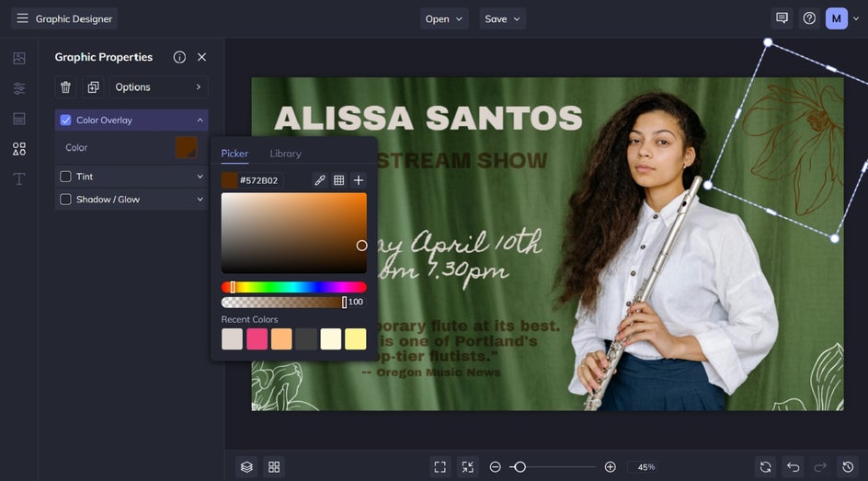Switch to the Library tab
Viewport: 868px width, 481px height.
click(286, 154)
